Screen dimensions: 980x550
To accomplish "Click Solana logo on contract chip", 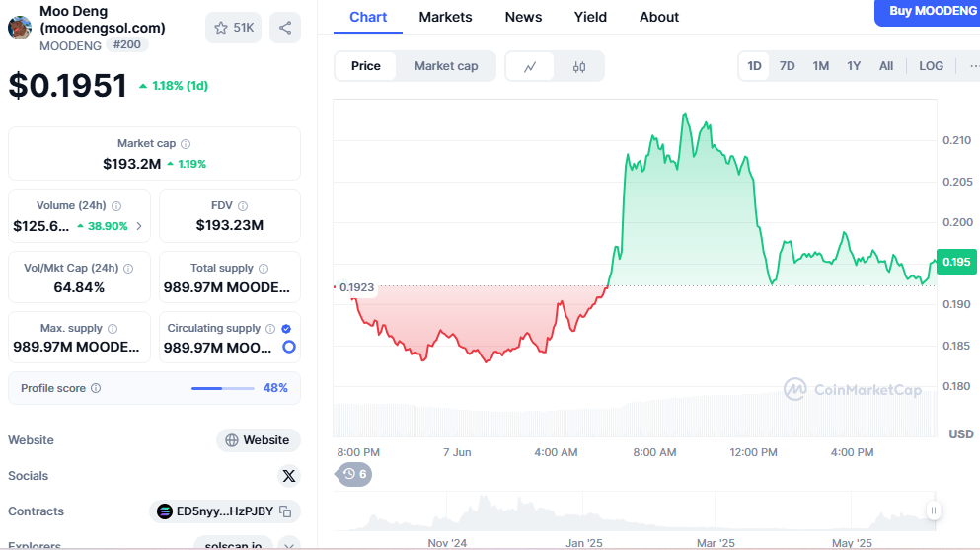I will (x=165, y=511).
